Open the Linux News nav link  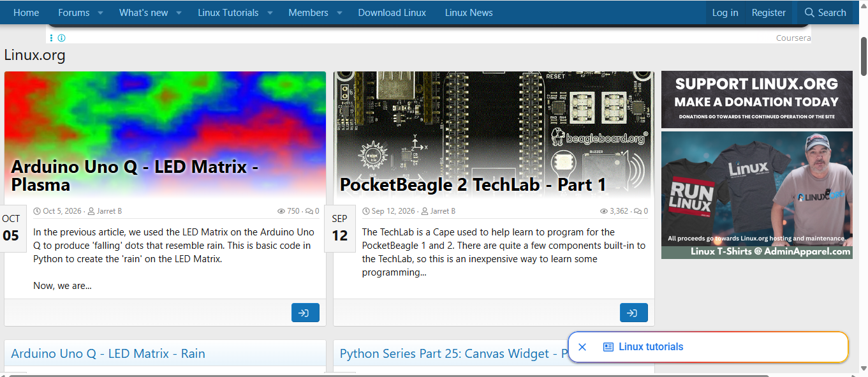coord(469,13)
